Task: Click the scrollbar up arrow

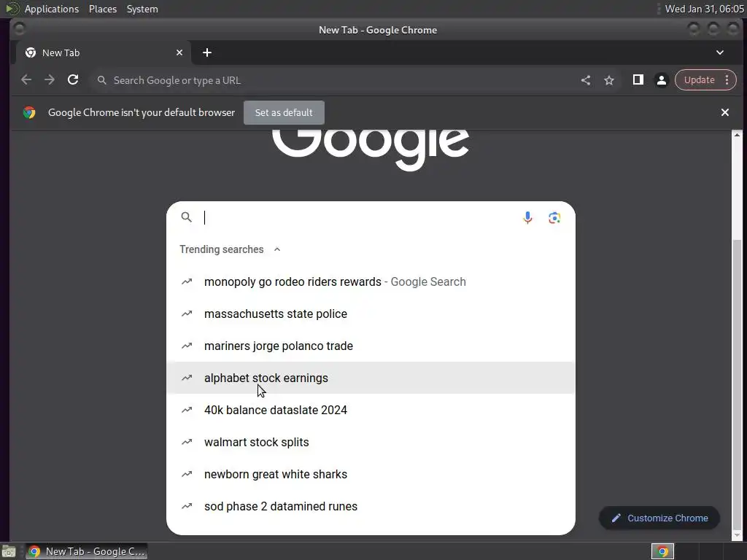Action: pos(737,135)
